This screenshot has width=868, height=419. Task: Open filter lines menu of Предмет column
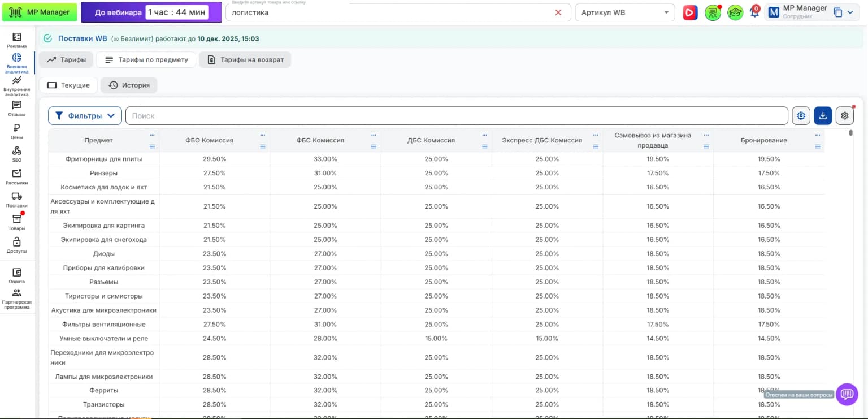tap(151, 146)
